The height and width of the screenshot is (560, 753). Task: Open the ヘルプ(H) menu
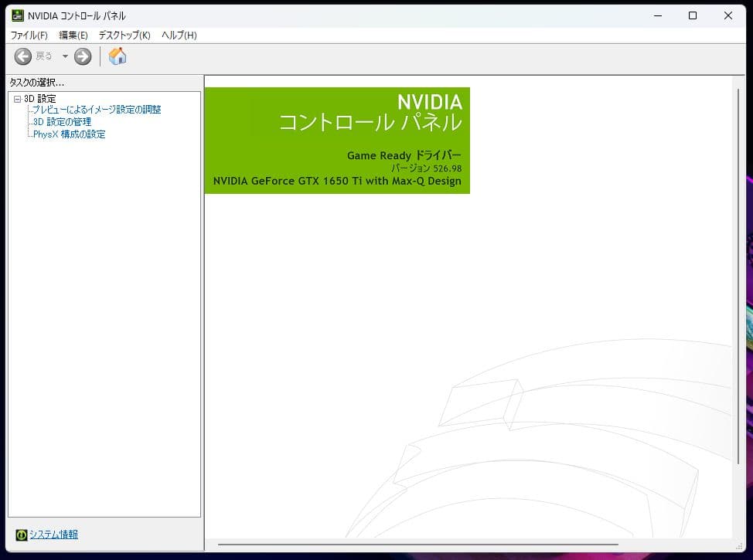point(179,36)
